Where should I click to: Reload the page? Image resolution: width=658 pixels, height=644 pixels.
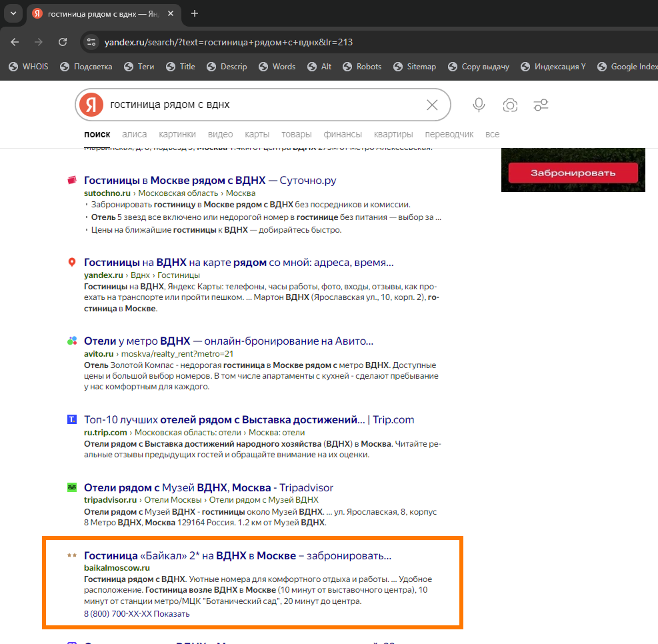tap(63, 42)
